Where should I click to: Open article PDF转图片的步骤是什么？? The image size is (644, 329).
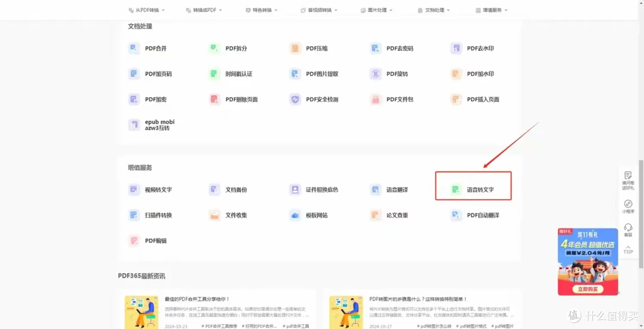(x=418, y=299)
